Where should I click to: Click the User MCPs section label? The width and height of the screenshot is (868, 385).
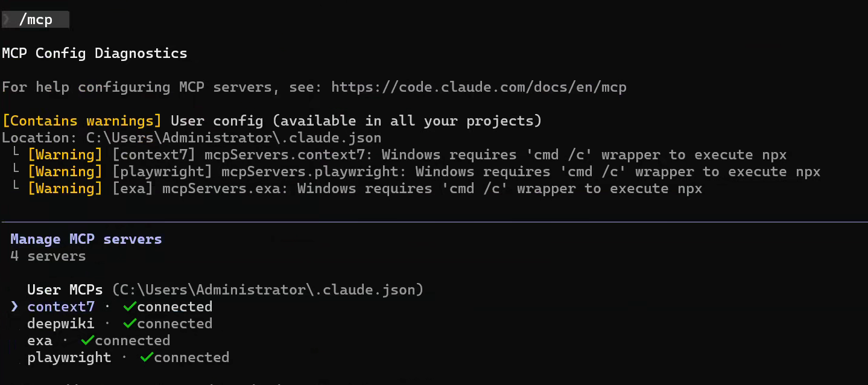coord(65,290)
